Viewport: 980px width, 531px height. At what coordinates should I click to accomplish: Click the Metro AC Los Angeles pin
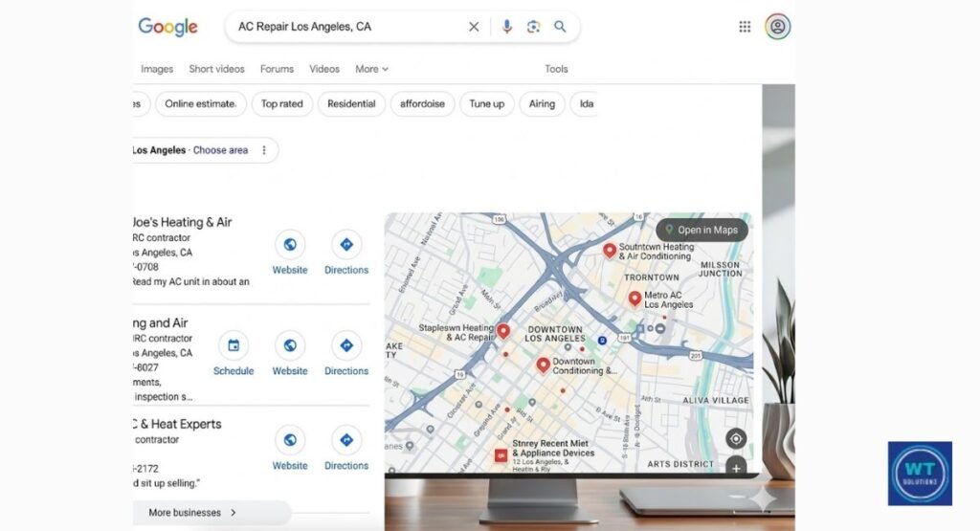(x=635, y=299)
